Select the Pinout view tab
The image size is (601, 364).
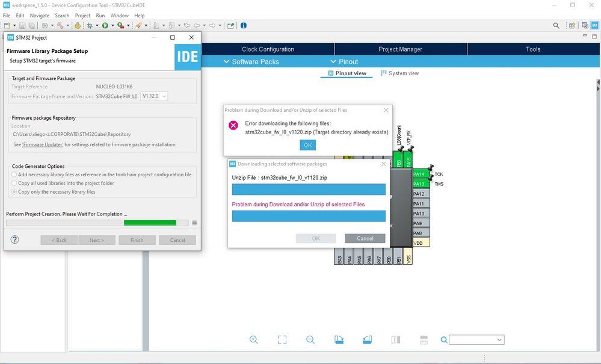point(347,73)
